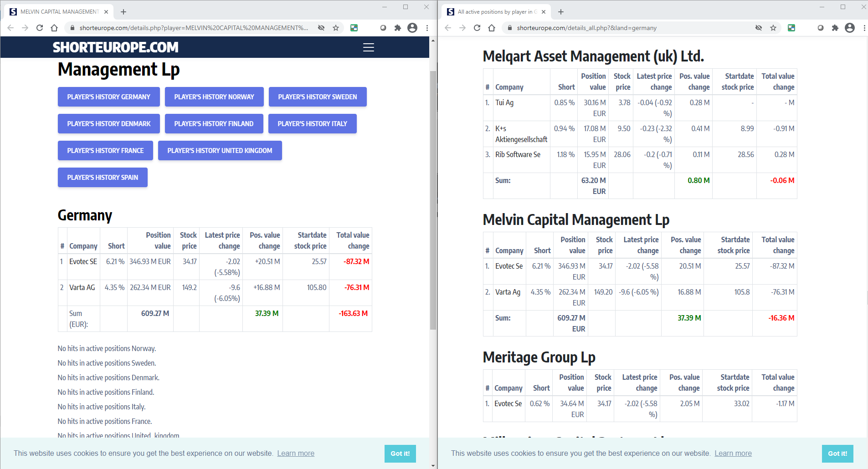This screenshot has height=469, width=868.
Task: Open the hamburger menu on ShortEurope header
Action: tap(368, 47)
